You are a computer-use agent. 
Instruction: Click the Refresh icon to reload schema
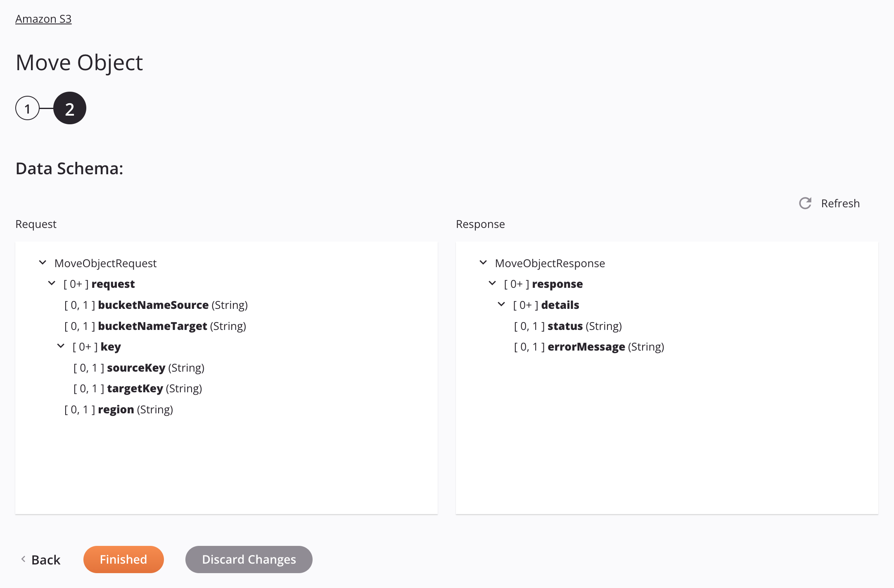pyautogui.click(x=806, y=203)
